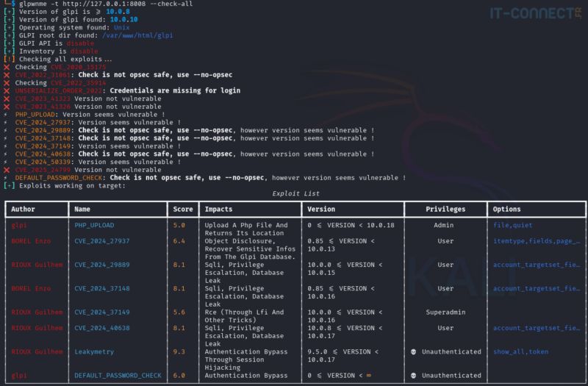The height and width of the screenshot is (386, 588).
Task: Click the 'show_all,token' options text
Action: point(521,352)
